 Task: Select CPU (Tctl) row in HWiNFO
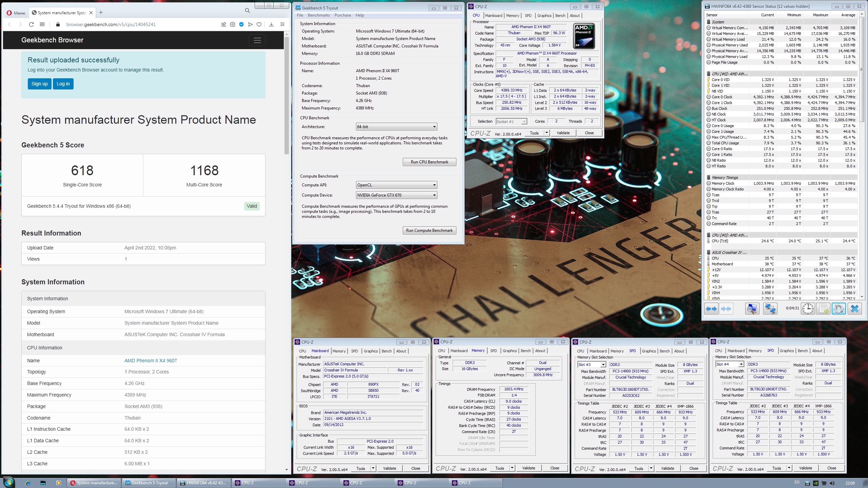click(781, 241)
